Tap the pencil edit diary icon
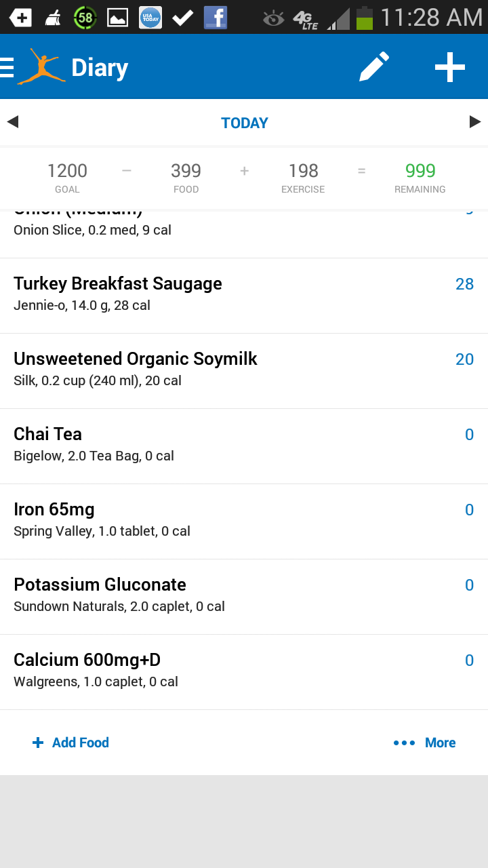Image resolution: width=488 pixels, height=868 pixels. click(x=374, y=67)
